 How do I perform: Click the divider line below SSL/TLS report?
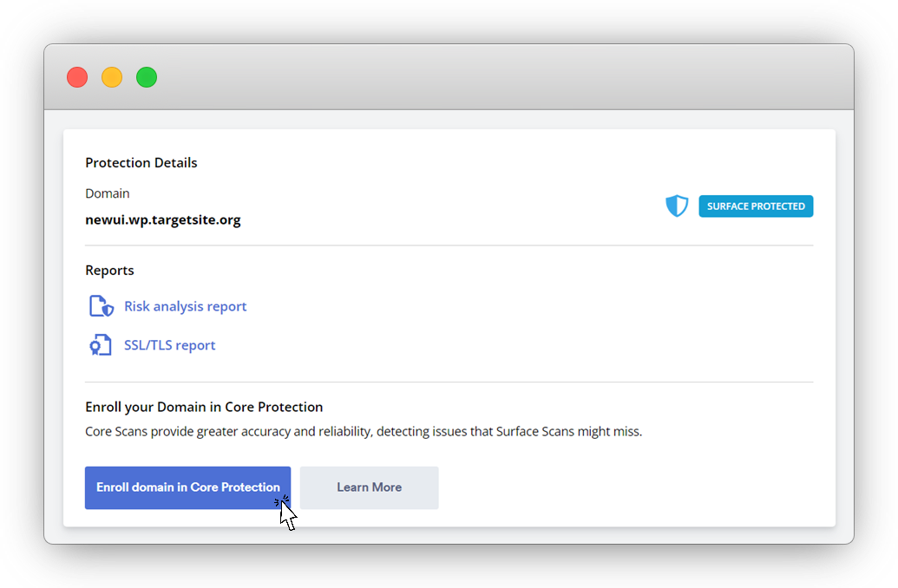[449, 382]
